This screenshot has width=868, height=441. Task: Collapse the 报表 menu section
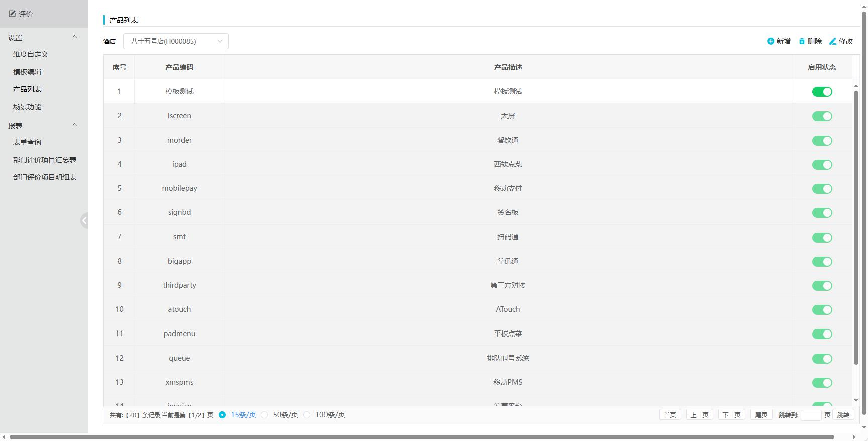pyautogui.click(x=75, y=125)
